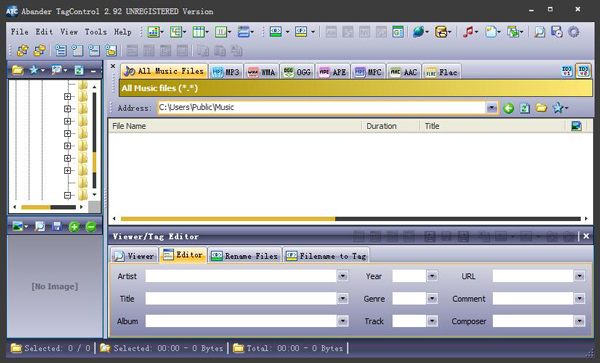Open the Album field dropdown

[342, 321]
